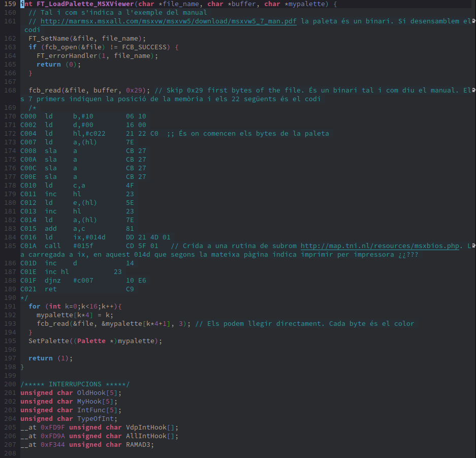Click the TypeOfInt variable
The image size is (476, 458).
[x=96, y=419]
